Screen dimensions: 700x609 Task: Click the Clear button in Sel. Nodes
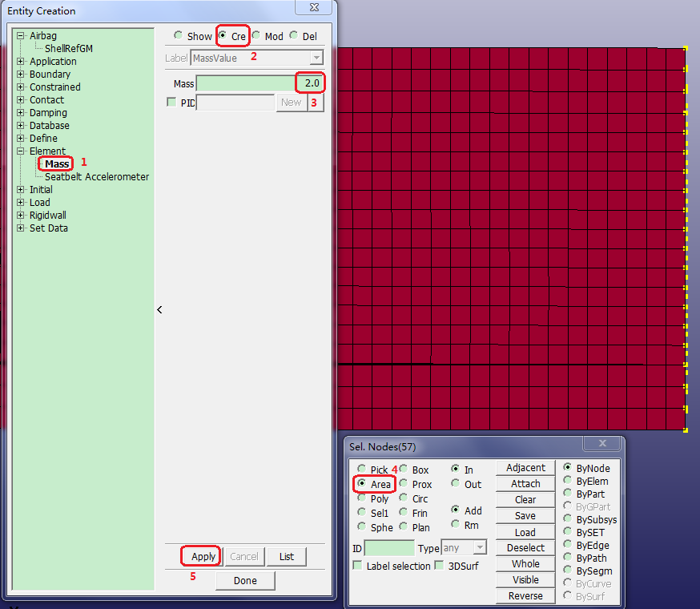pyautogui.click(x=525, y=500)
